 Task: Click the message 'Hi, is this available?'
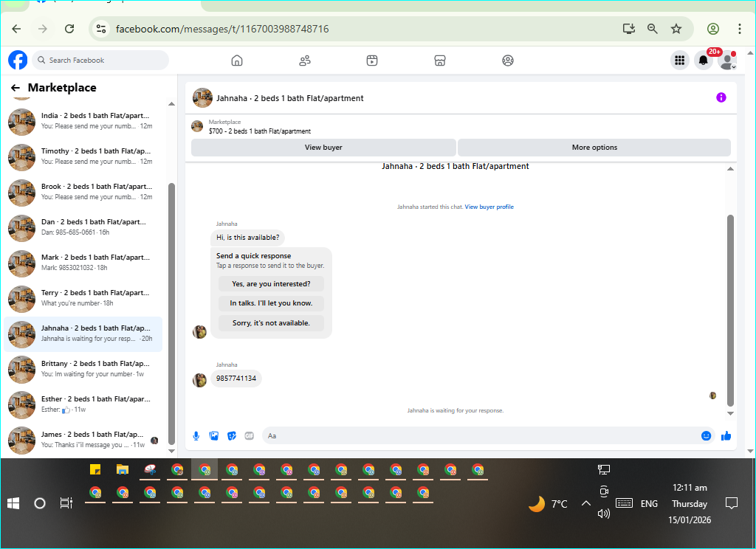(248, 238)
